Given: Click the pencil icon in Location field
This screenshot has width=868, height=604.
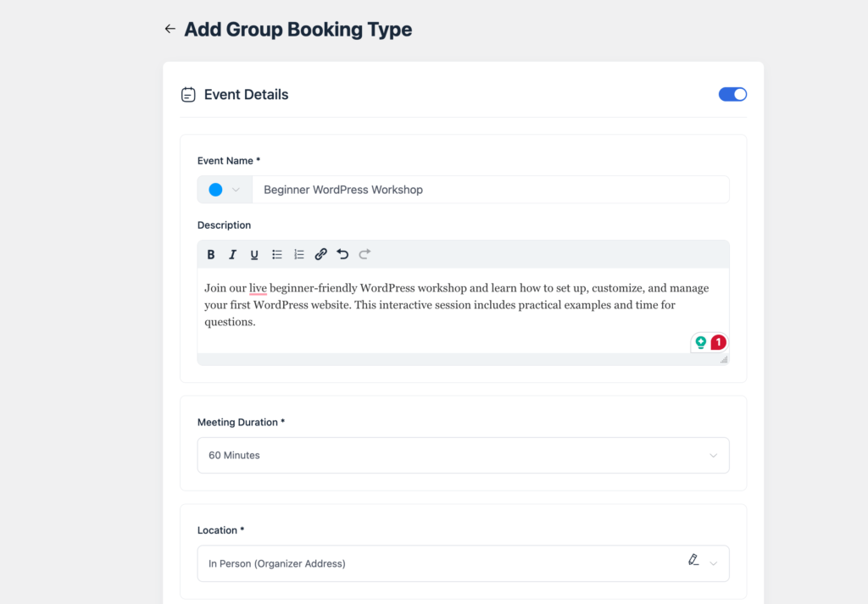Looking at the screenshot, I should pos(693,560).
